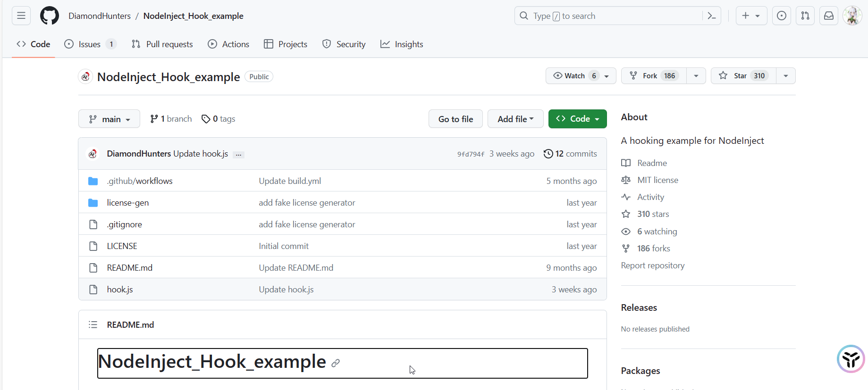Image resolution: width=868 pixels, height=390 pixels.
Task: Open the .gitignore file
Action: click(x=125, y=224)
